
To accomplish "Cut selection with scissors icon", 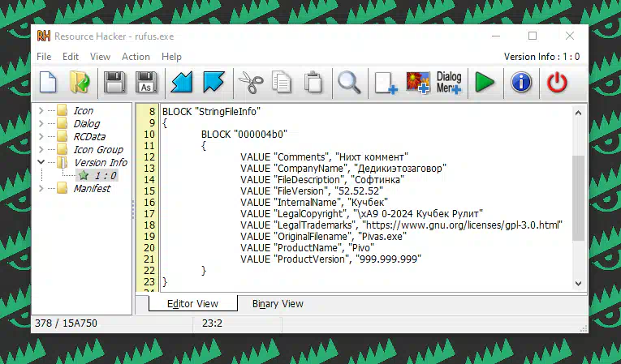I will click(x=251, y=83).
